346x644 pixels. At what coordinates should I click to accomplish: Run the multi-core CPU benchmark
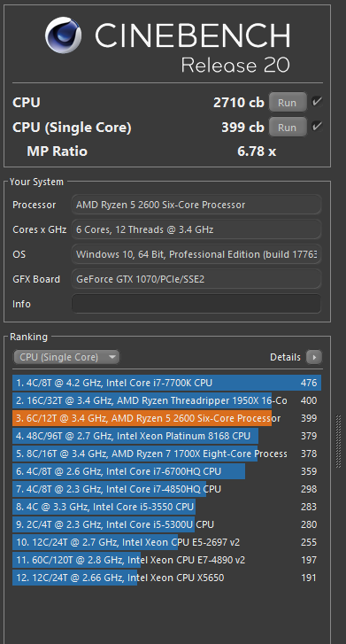click(288, 102)
